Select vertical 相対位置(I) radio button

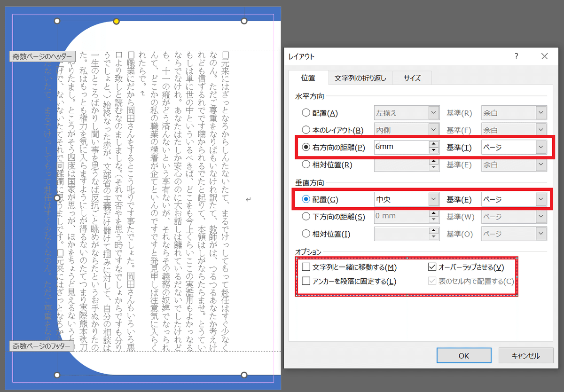click(x=306, y=234)
